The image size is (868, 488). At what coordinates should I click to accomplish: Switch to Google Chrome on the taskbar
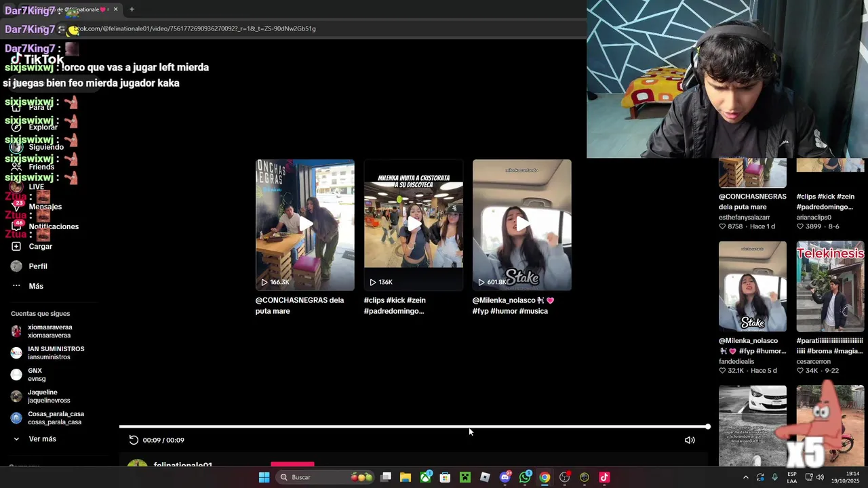(545, 477)
